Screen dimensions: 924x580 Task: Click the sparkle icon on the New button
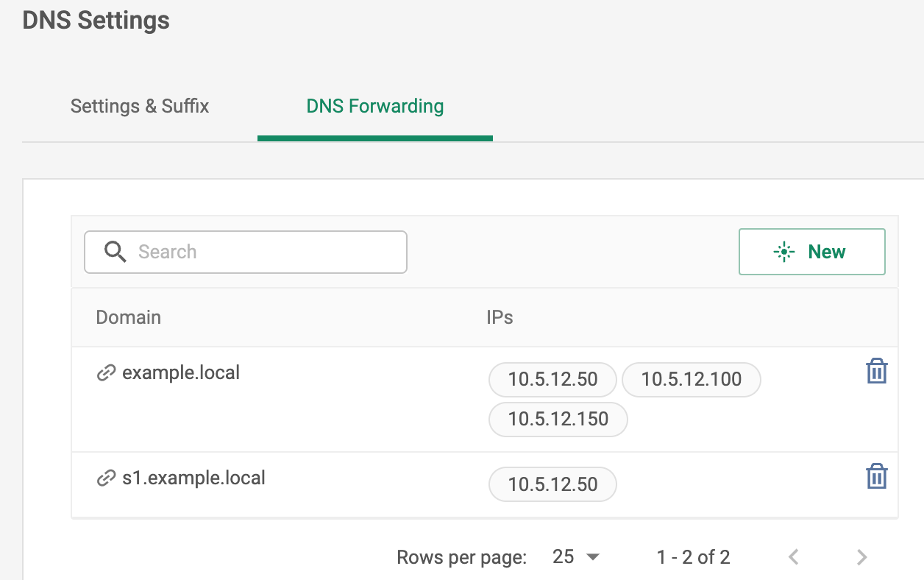(783, 252)
